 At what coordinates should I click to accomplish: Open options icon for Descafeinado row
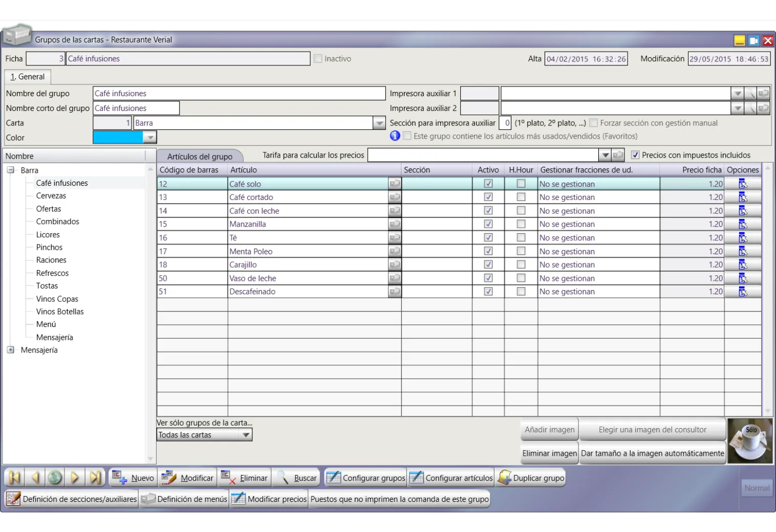coord(743,292)
